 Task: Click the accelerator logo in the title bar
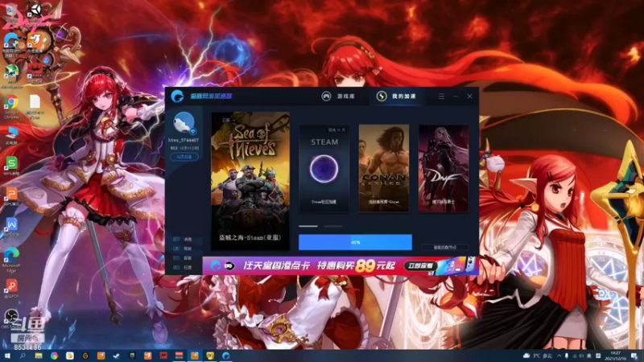pos(177,96)
